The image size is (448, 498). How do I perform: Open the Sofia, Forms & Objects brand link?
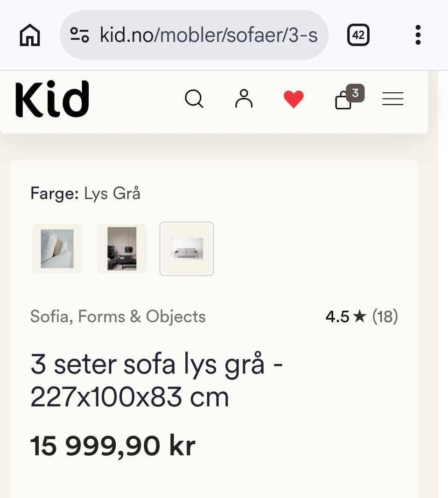tap(118, 317)
